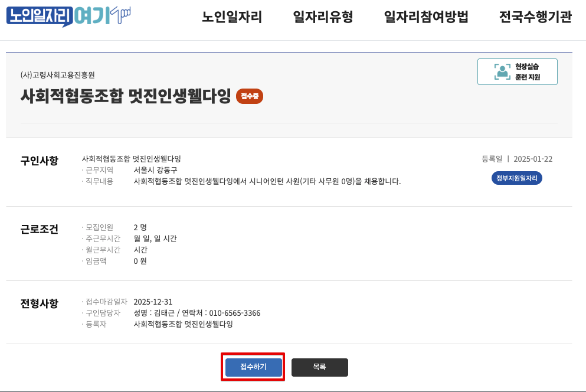Image resolution: width=586 pixels, height=392 pixels.
Task: Open the 전국수행기관 menu
Action: (536, 18)
